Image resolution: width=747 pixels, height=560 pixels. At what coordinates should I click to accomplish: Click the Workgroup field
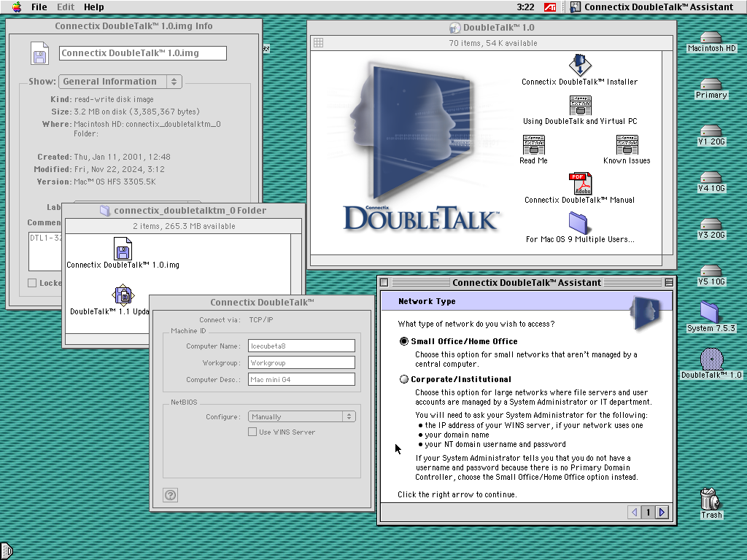[x=301, y=363]
